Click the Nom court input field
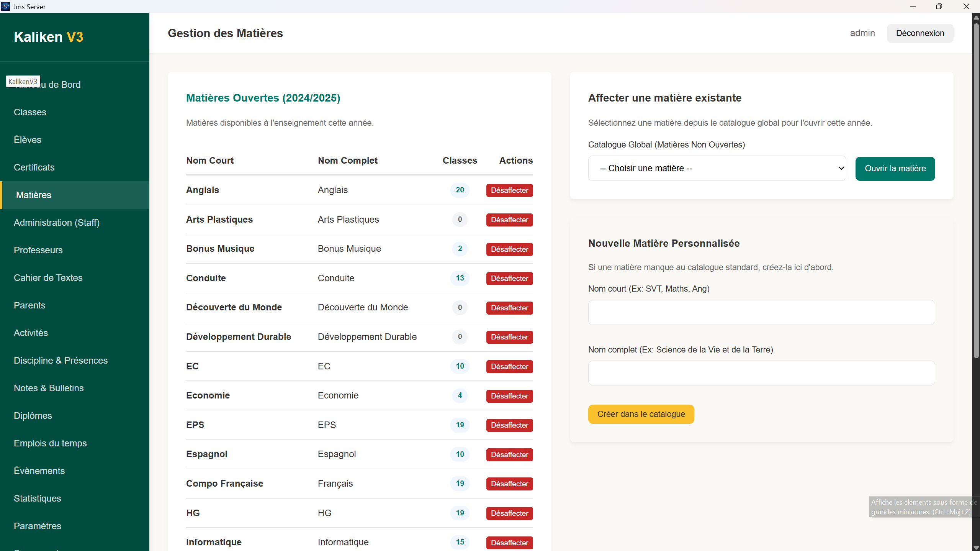 [x=761, y=312]
